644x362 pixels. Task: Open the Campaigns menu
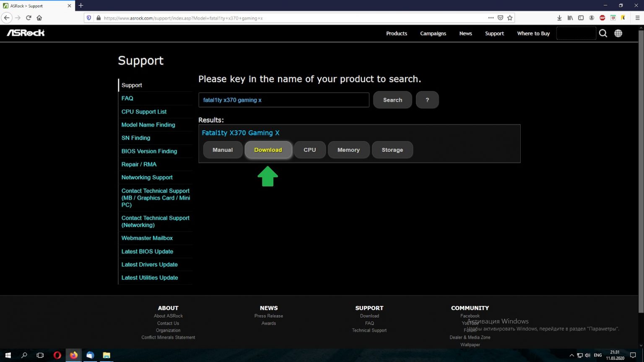(433, 34)
